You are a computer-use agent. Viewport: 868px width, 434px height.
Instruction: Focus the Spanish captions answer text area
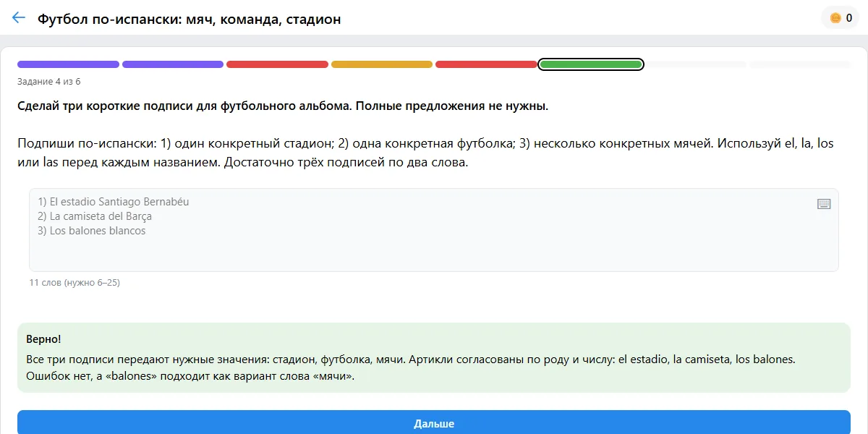(x=434, y=230)
